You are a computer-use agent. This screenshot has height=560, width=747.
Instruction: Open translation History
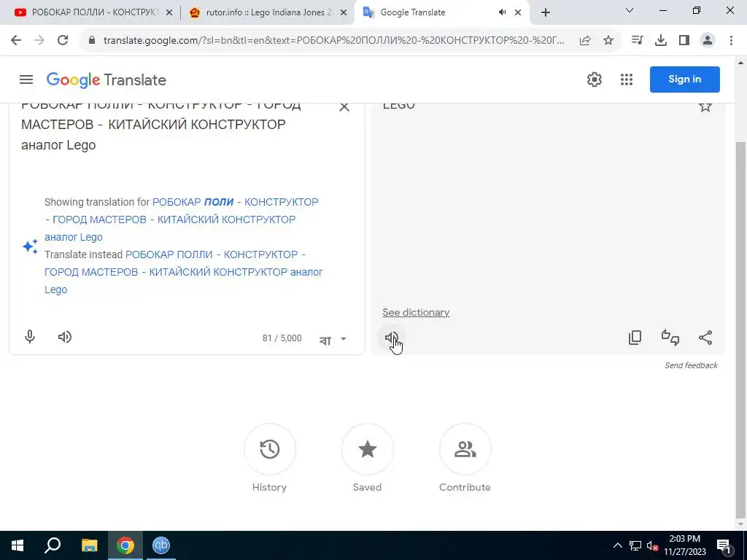click(x=270, y=458)
